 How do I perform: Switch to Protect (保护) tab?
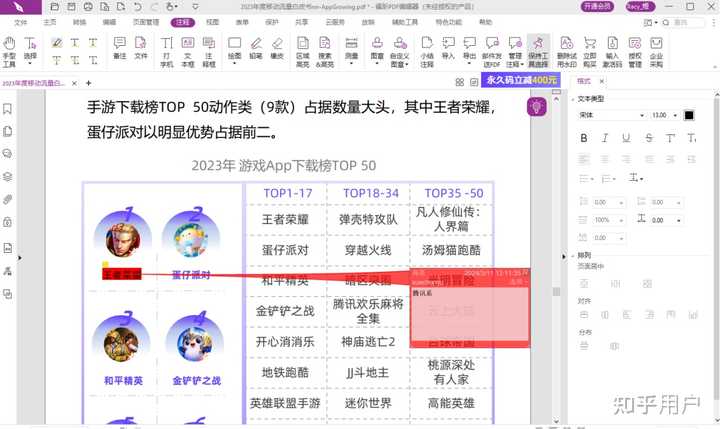(x=272, y=22)
